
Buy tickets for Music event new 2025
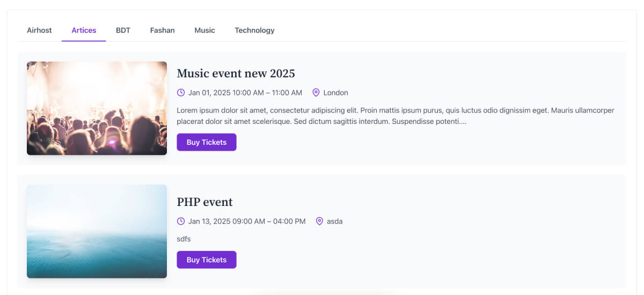tap(207, 142)
